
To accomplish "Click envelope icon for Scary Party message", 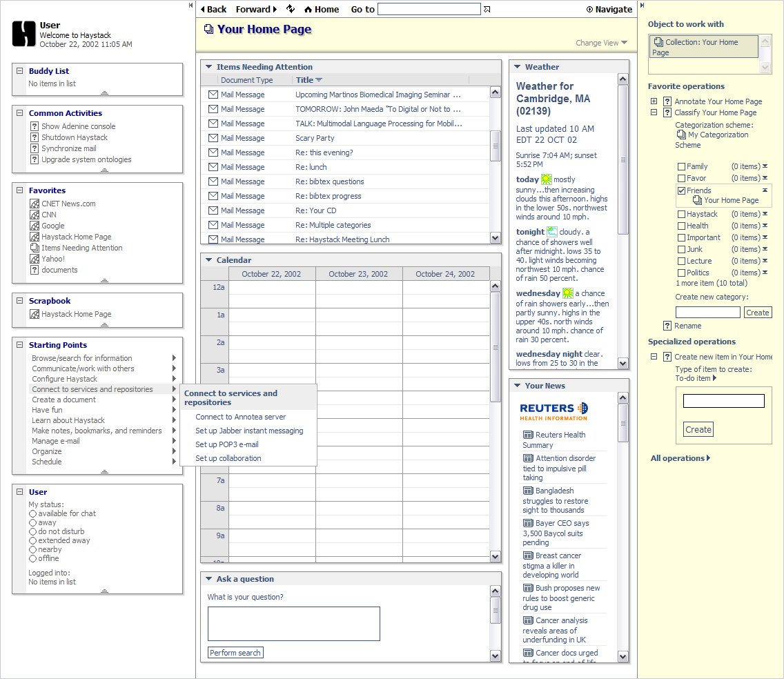I will click(213, 138).
